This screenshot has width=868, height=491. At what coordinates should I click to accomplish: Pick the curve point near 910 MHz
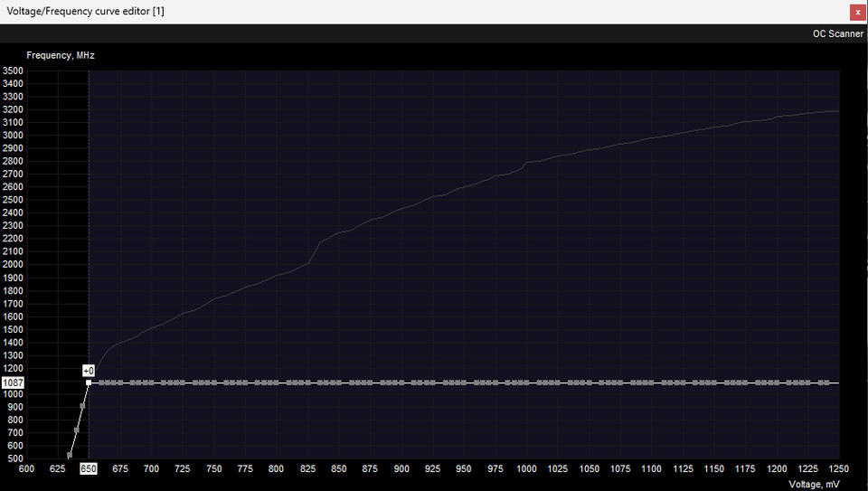coord(82,406)
